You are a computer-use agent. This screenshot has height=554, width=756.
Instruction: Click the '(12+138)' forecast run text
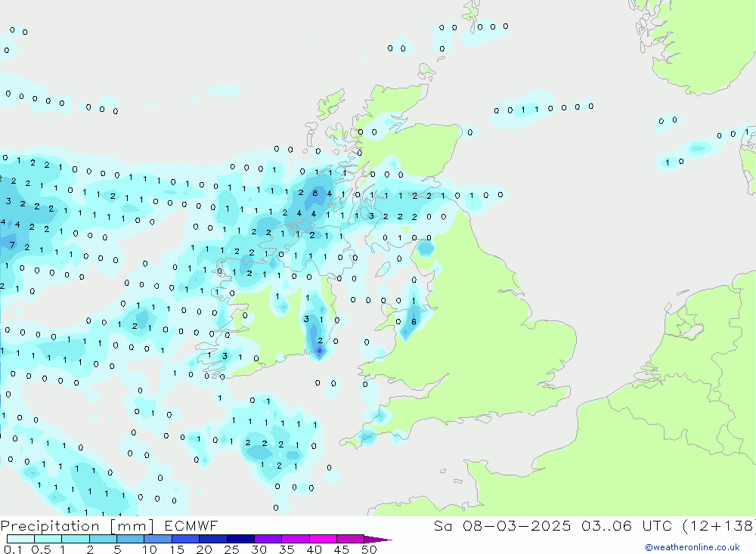click(x=720, y=526)
